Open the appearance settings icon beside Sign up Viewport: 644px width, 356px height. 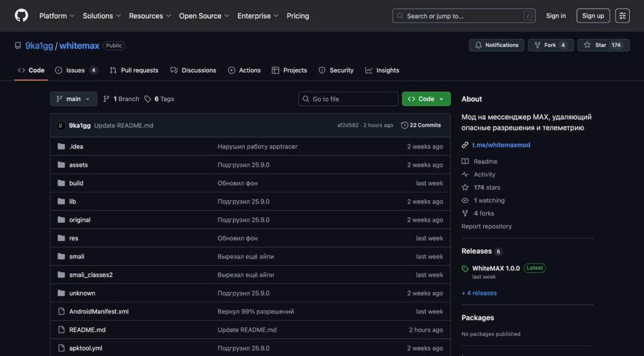[623, 16]
